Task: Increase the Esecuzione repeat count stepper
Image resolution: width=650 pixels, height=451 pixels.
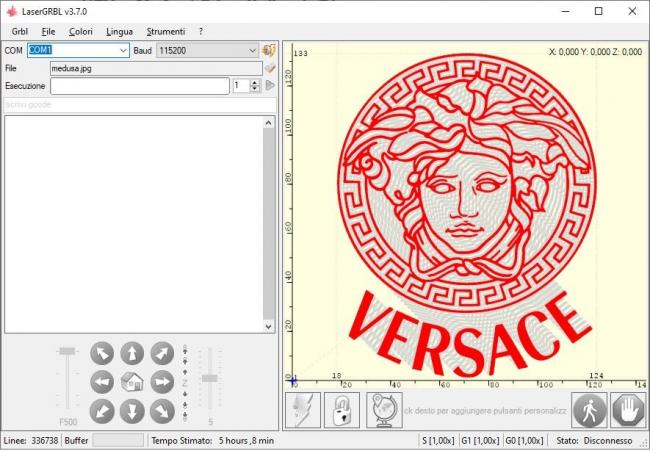Action: 254,82
